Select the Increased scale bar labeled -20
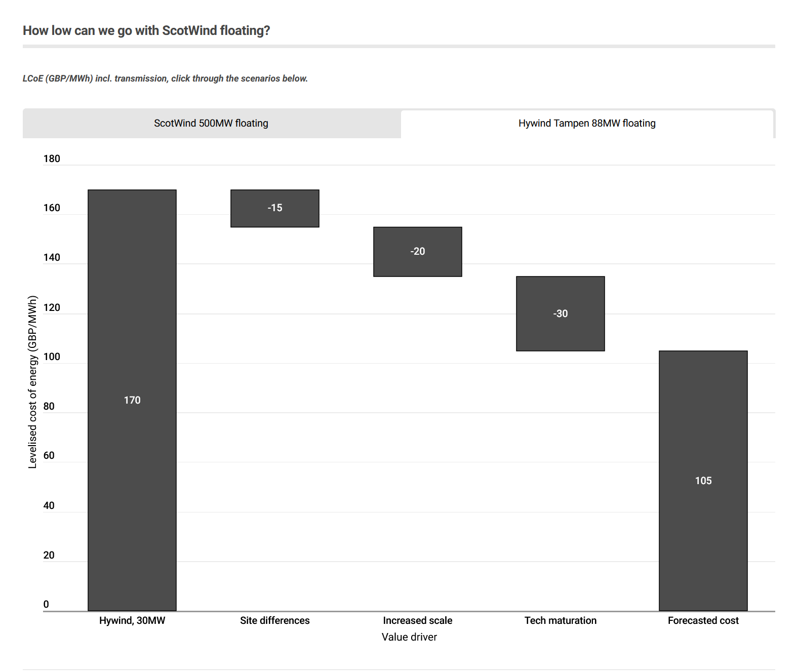Viewport: 796px width, 672px height. click(x=418, y=252)
